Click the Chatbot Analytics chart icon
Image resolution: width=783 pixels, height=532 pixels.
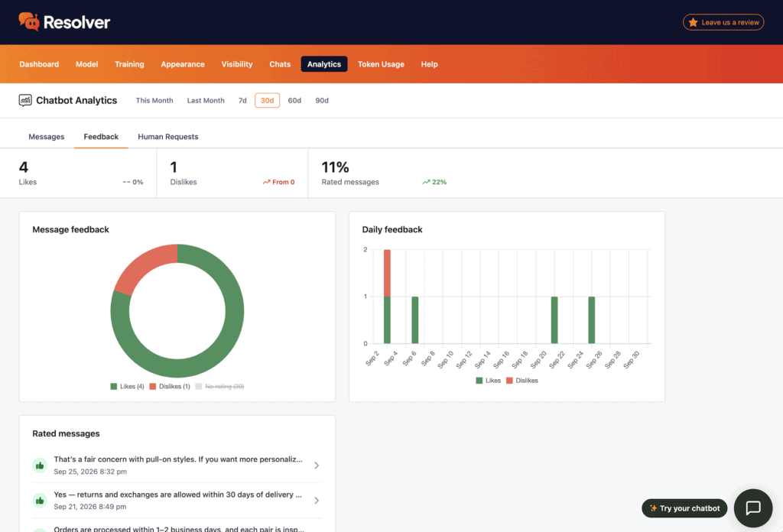(x=25, y=100)
